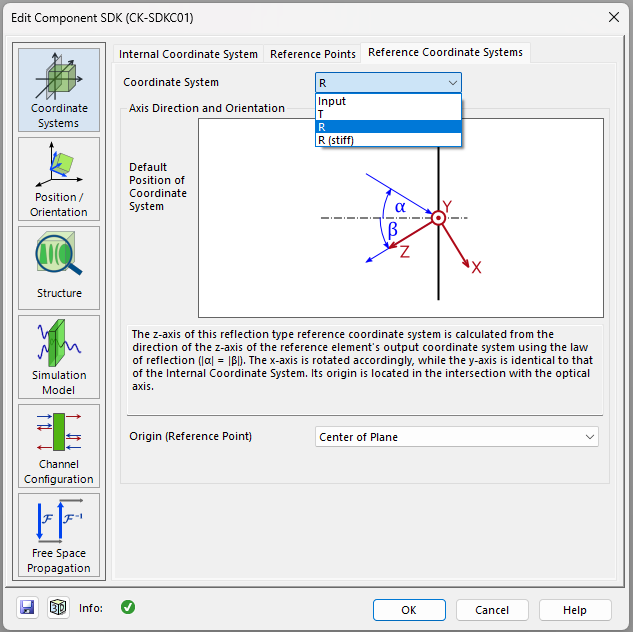Click the reflection description text box
This screenshot has height=632, width=633.
coord(365,370)
